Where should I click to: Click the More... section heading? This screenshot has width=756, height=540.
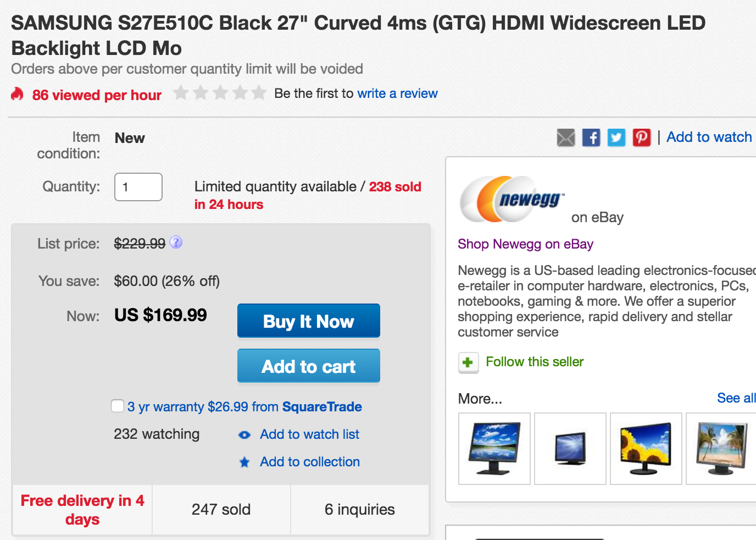pyautogui.click(x=479, y=398)
